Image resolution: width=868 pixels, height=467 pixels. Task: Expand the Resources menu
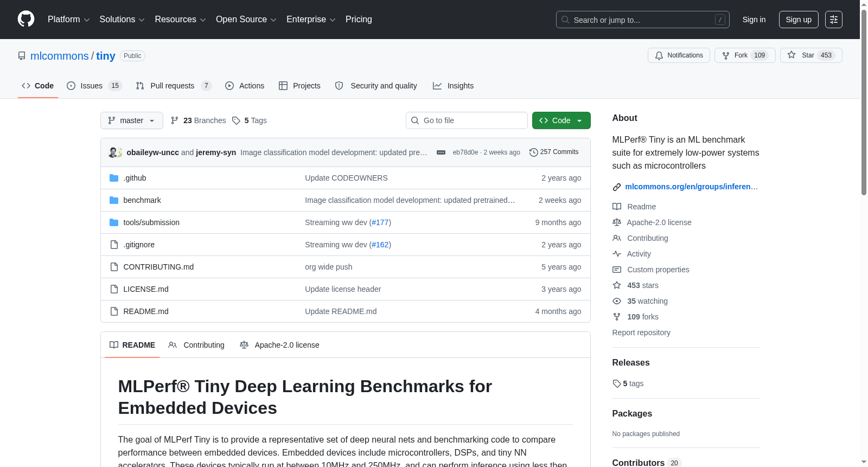coord(180,20)
